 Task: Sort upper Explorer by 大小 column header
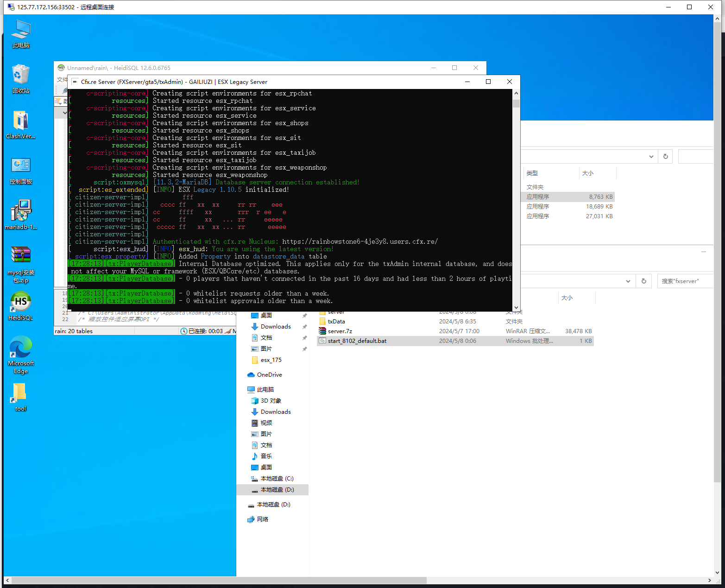[588, 173]
